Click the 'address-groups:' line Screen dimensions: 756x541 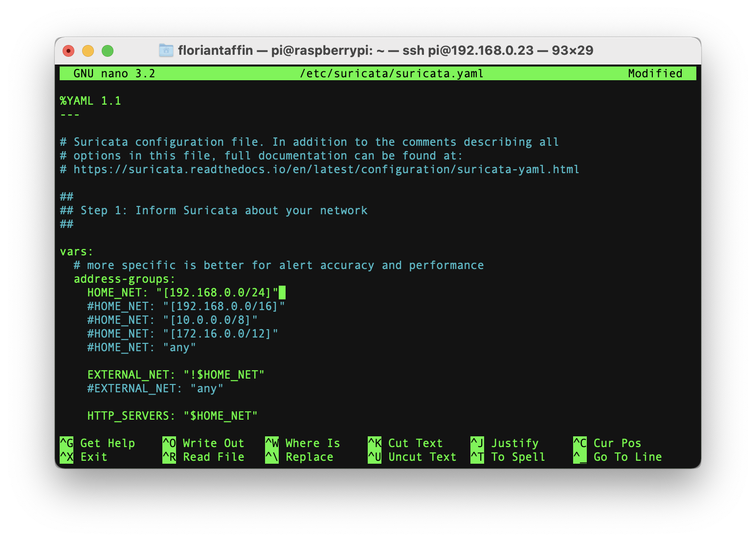[x=125, y=279]
